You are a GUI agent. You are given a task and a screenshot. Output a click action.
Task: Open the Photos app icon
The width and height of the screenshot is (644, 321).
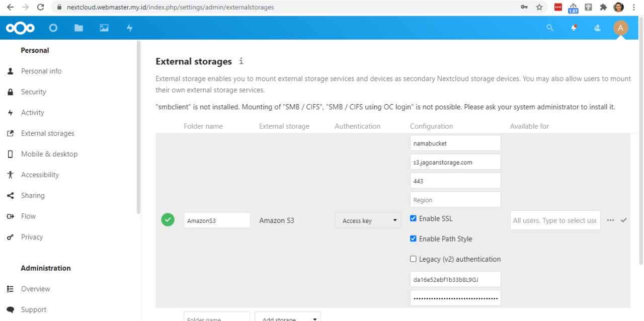tap(104, 28)
